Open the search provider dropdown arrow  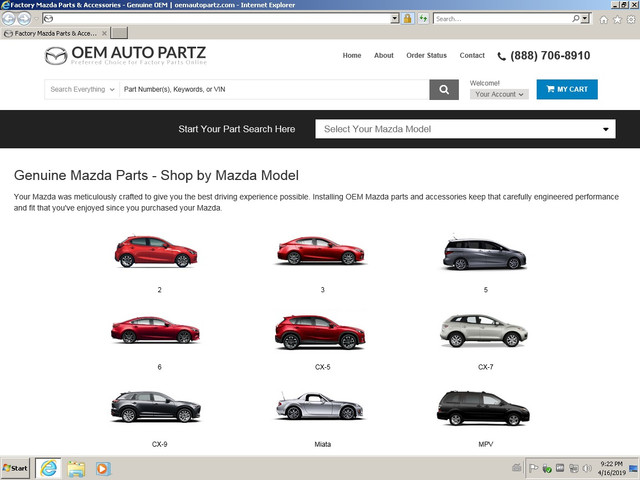click(x=585, y=18)
